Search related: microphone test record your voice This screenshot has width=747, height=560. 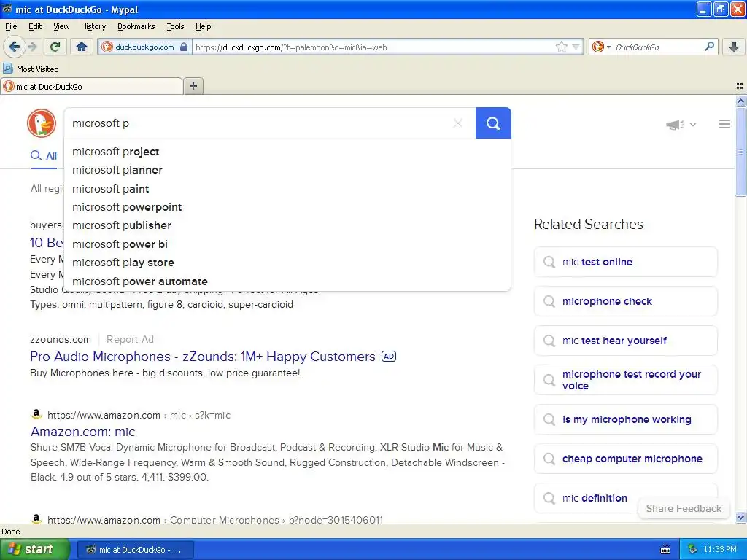[625, 380]
